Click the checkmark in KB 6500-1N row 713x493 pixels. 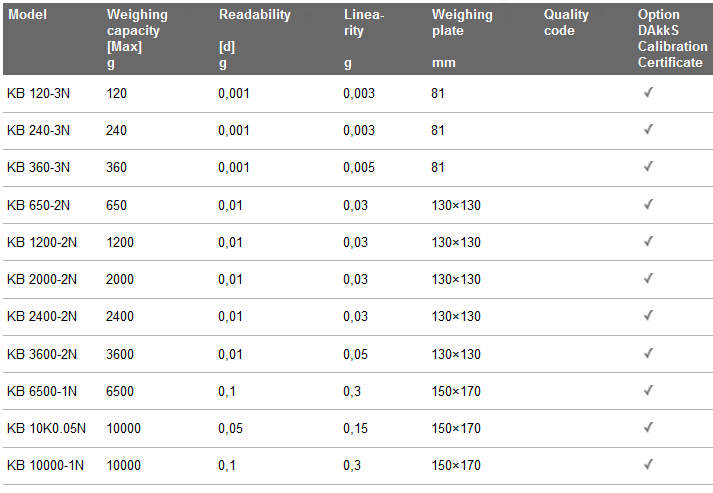(648, 390)
